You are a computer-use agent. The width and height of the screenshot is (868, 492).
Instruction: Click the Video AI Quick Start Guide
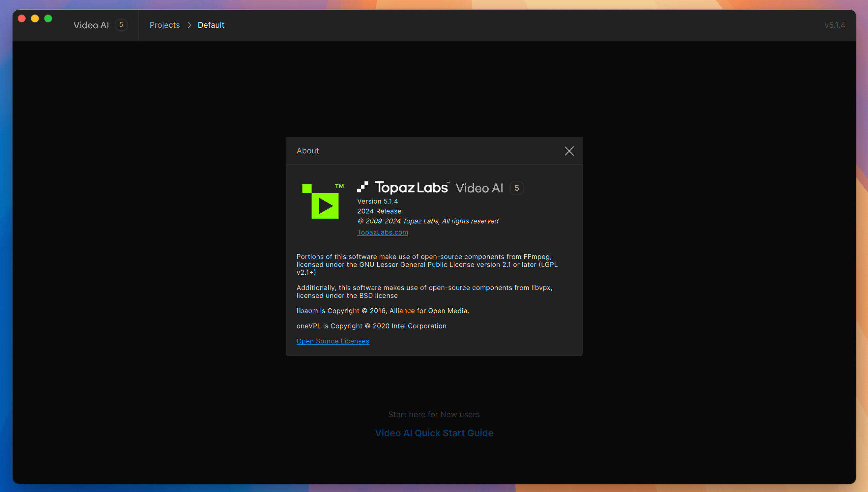click(434, 433)
